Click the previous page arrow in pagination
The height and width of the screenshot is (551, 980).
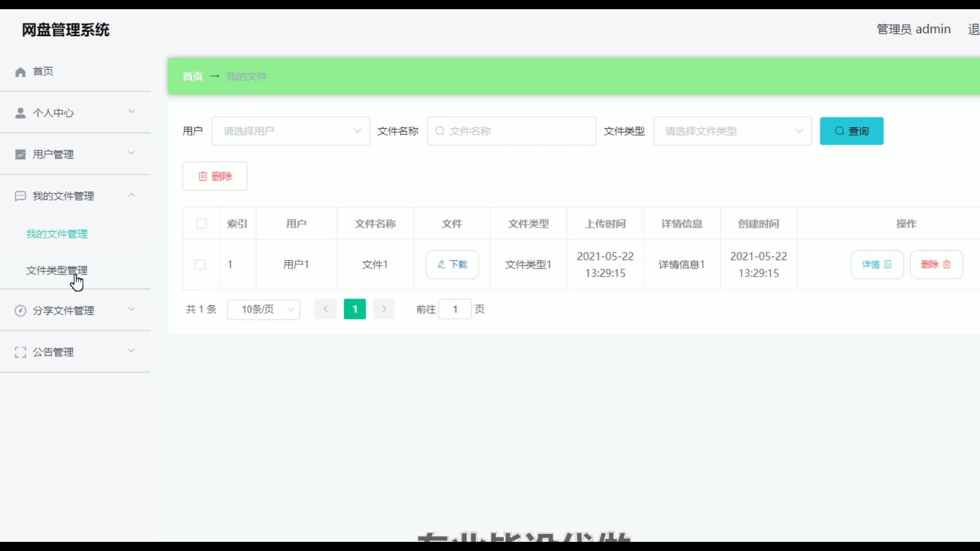point(326,309)
